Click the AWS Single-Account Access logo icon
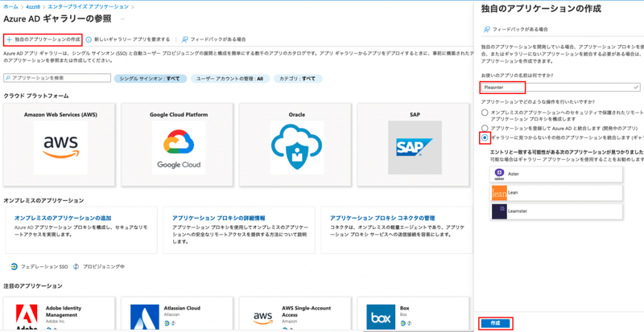Image resolution: width=644 pixels, height=332 pixels. 263,316
